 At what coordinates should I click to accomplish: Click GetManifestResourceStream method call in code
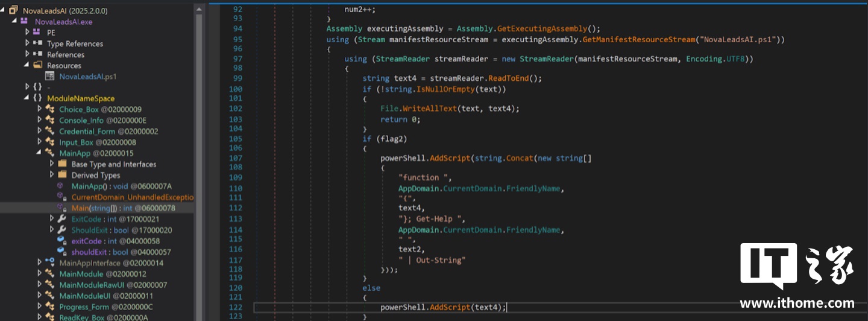click(639, 39)
